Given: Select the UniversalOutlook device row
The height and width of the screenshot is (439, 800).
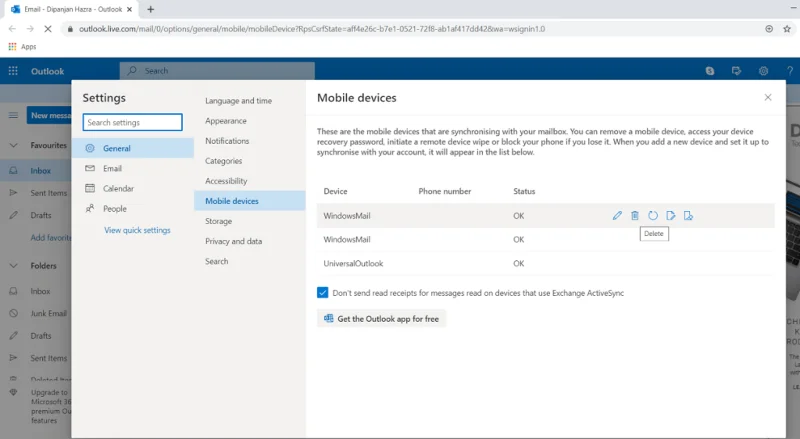Looking at the screenshot, I should [x=545, y=263].
